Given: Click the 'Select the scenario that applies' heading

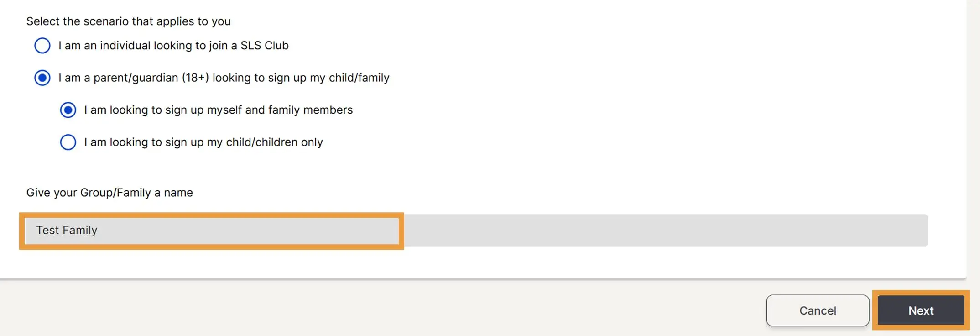Looking at the screenshot, I should tap(128, 21).
